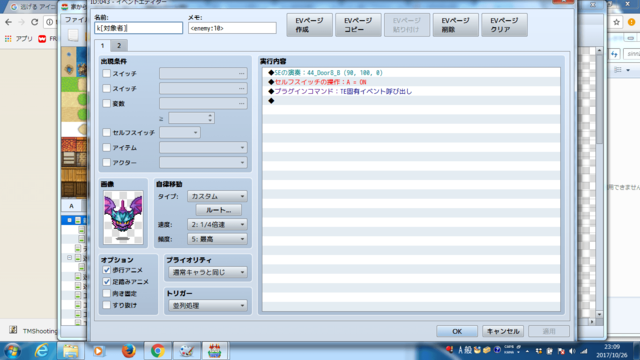
Task: Click the new project icon in RPG Maker toolbar
Action: click(x=73, y=36)
